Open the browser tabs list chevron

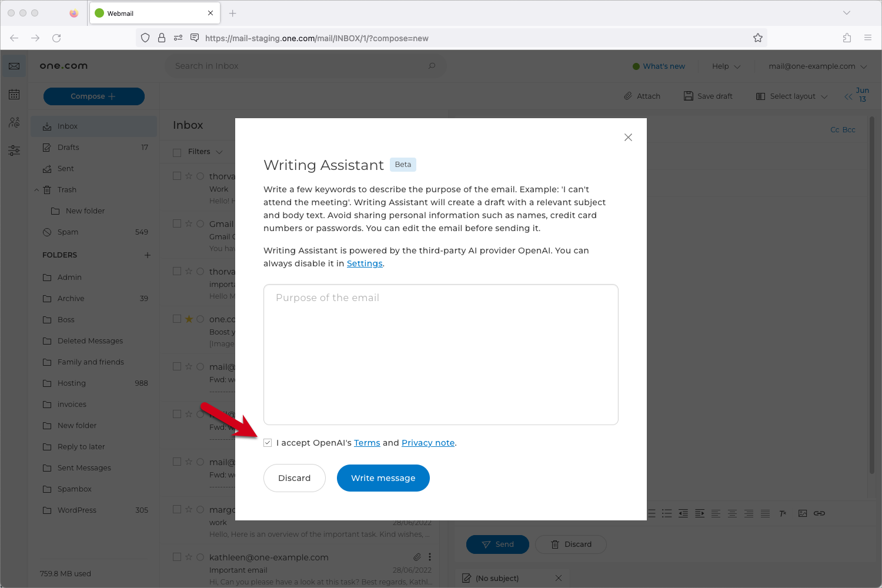point(847,13)
